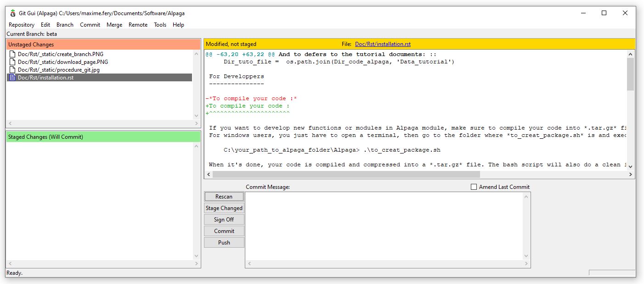Viewport: 644px width, 284px height.
Task: Click the commit message scrollbar up arrow
Action: pos(526,196)
